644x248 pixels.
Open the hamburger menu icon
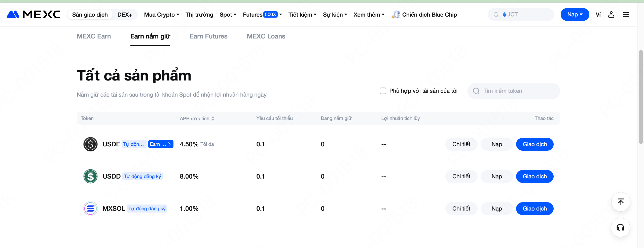[626, 15]
